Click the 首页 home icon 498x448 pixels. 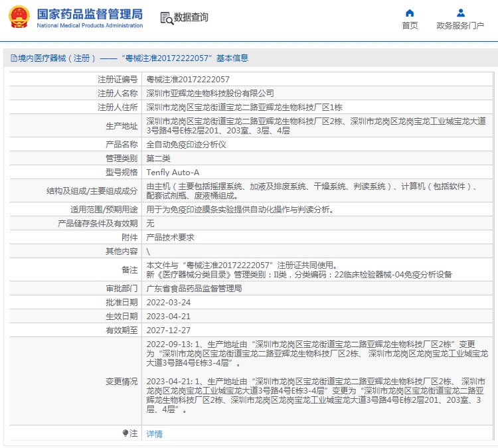click(x=410, y=13)
